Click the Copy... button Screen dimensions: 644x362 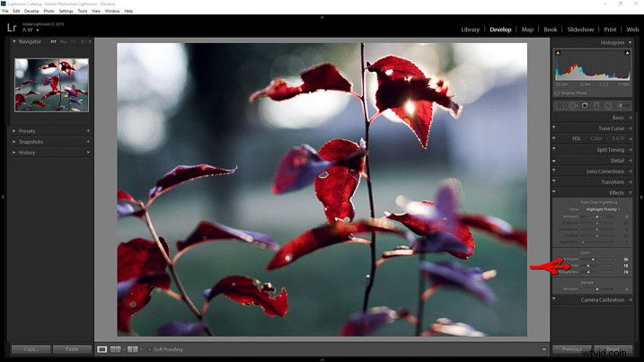click(x=31, y=349)
